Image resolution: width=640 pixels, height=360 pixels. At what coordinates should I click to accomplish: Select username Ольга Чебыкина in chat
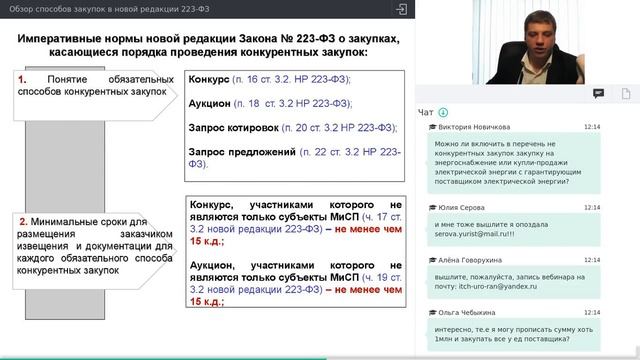[x=467, y=313]
